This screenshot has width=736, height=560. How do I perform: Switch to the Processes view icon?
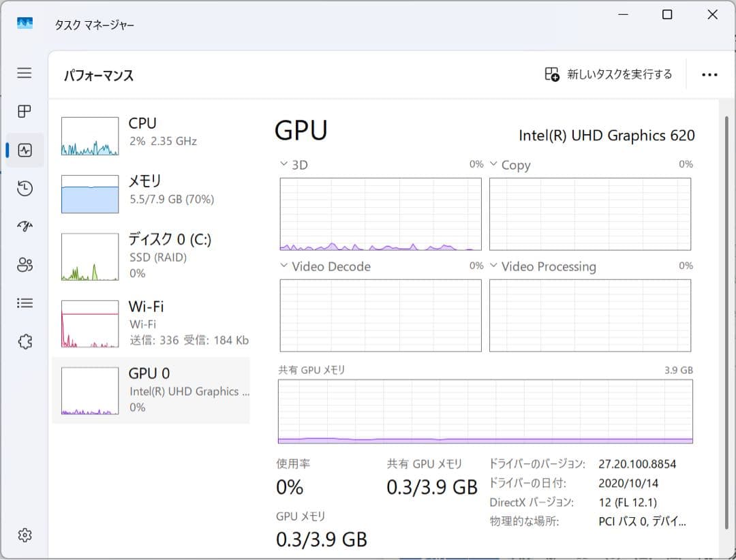[24, 112]
